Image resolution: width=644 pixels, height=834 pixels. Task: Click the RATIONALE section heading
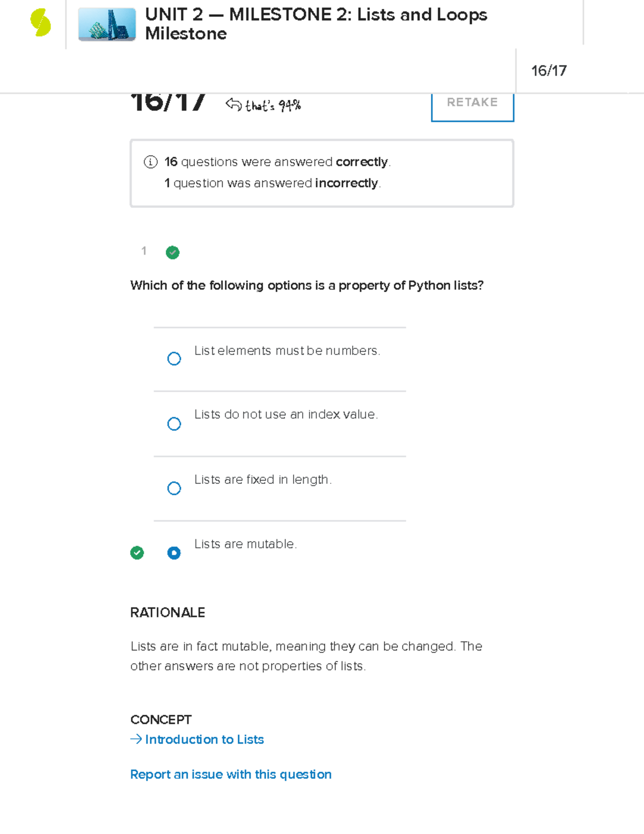pyautogui.click(x=167, y=612)
